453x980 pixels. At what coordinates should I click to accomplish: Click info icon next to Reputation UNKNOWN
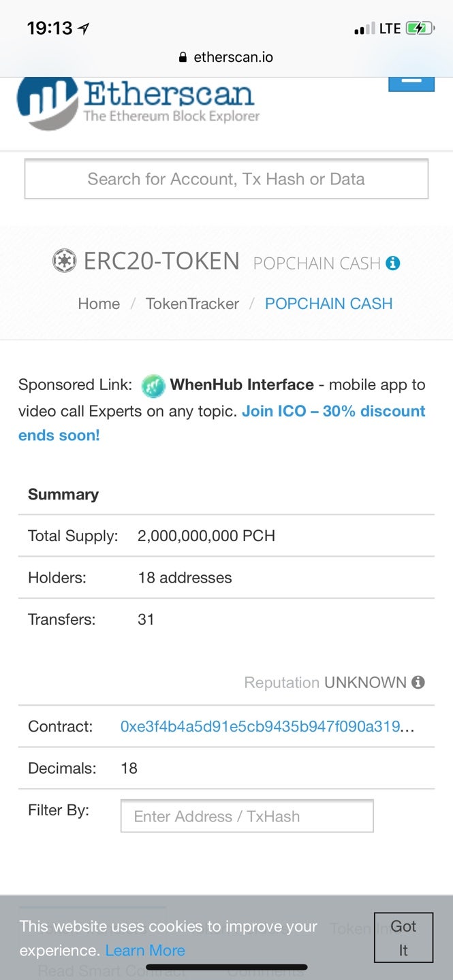[418, 683]
